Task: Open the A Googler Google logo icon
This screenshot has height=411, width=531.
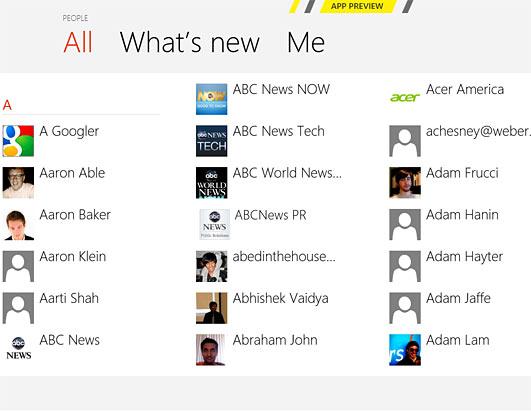Action: pos(18,141)
